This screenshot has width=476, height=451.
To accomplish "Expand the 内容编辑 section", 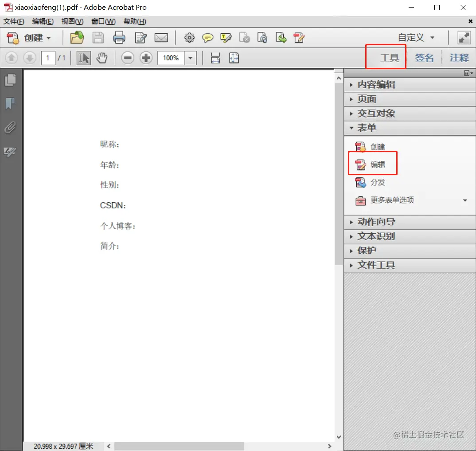I will point(410,84).
